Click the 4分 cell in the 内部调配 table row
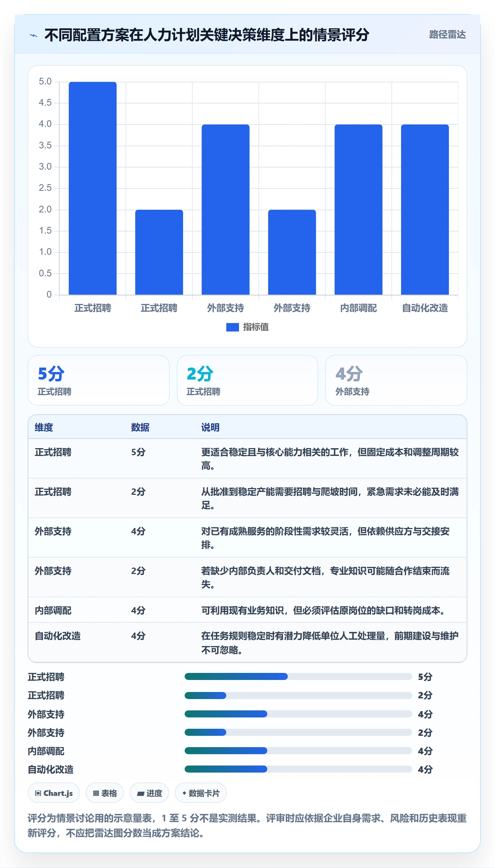The image size is (495, 868). tap(138, 610)
